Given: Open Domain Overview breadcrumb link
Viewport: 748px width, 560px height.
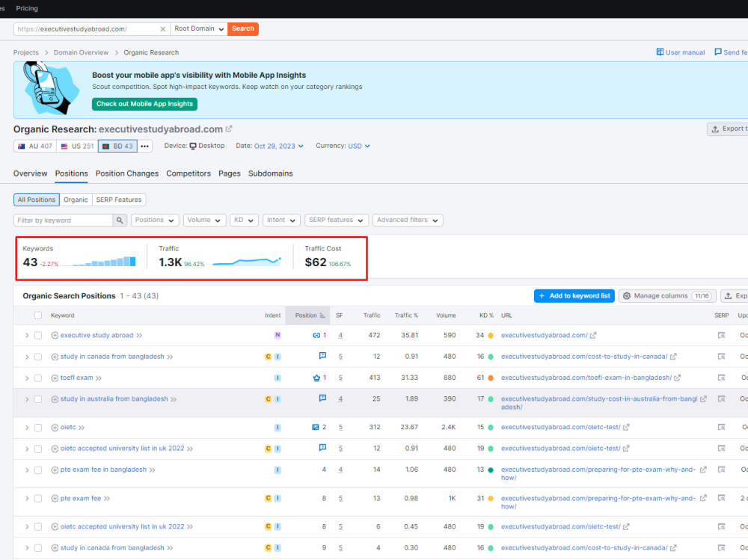Looking at the screenshot, I should tap(81, 52).
